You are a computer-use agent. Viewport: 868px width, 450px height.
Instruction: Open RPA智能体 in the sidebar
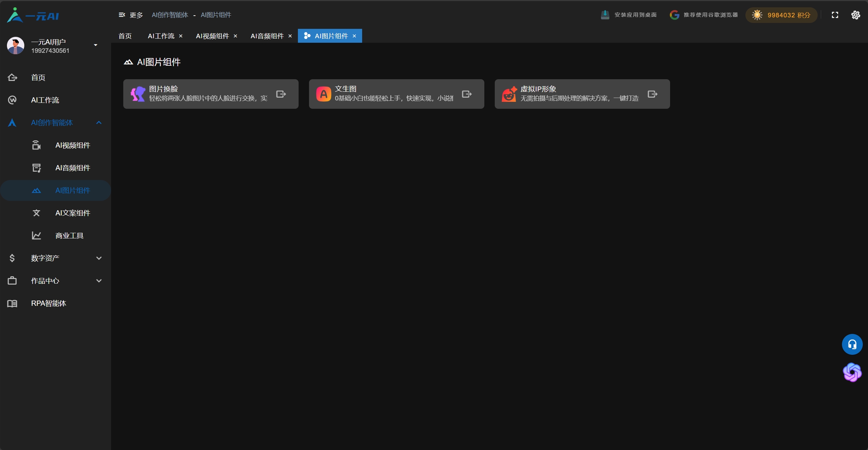point(49,303)
